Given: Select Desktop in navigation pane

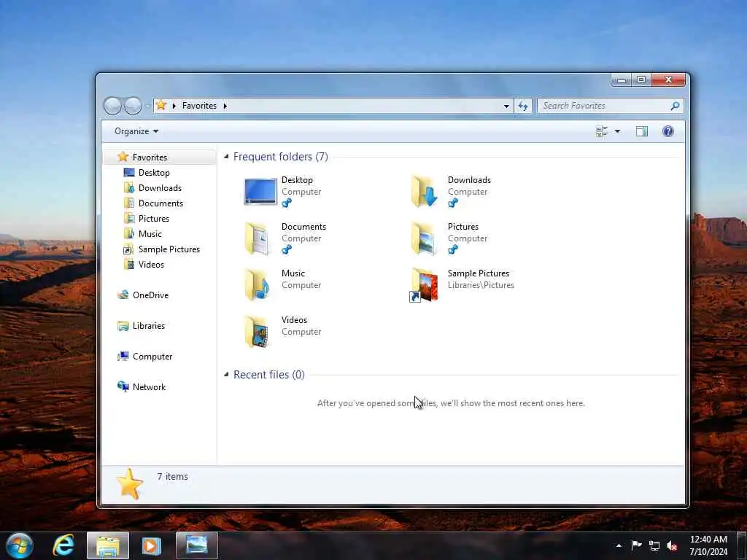Looking at the screenshot, I should (154, 172).
